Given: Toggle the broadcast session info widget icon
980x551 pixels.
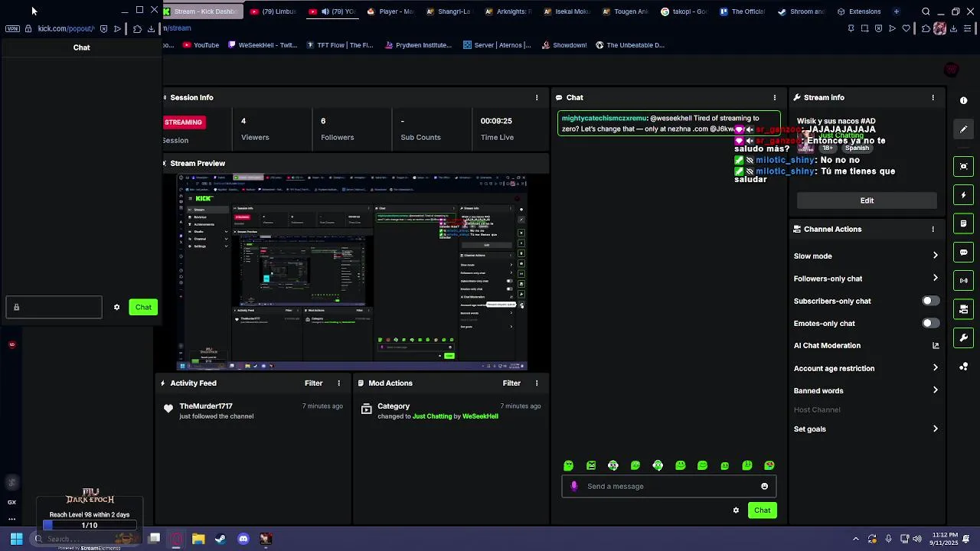Looking at the screenshot, I should click(x=963, y=281).
